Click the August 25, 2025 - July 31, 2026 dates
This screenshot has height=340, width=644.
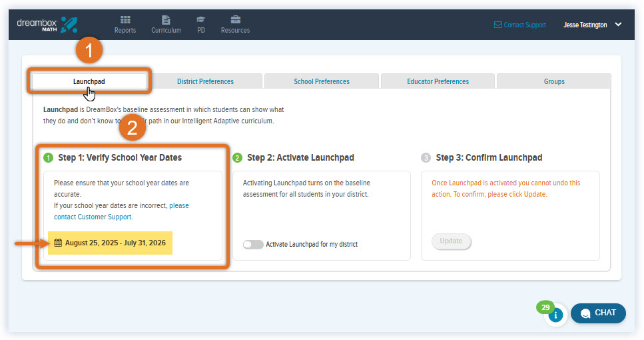click(x=115, y=243)
